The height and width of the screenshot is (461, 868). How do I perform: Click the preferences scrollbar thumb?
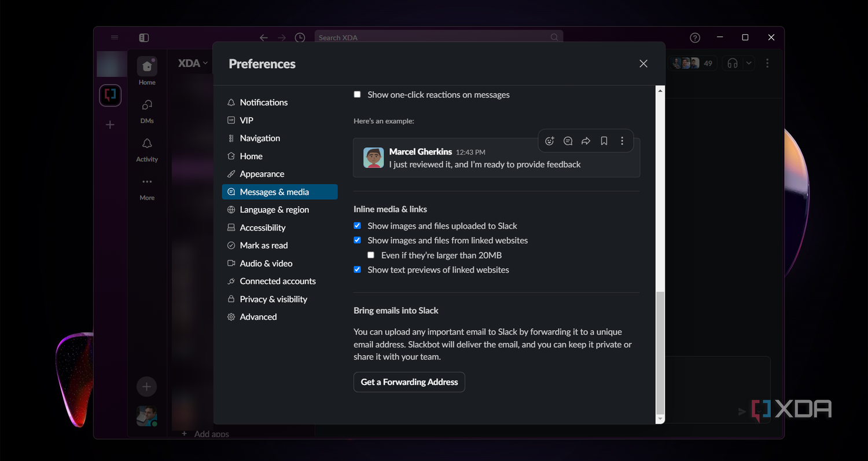point(660,352)
